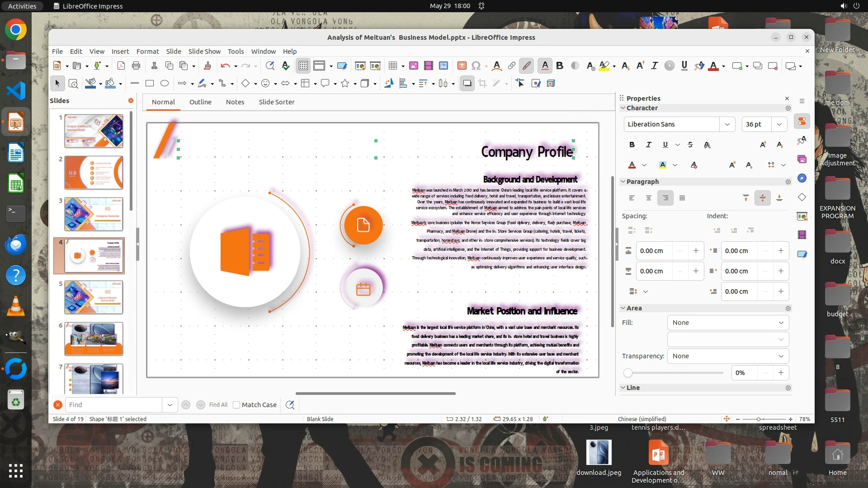This screenshot has width=868, height=488.
Task: Click the Find All button
Action: [x=218, y=405]
